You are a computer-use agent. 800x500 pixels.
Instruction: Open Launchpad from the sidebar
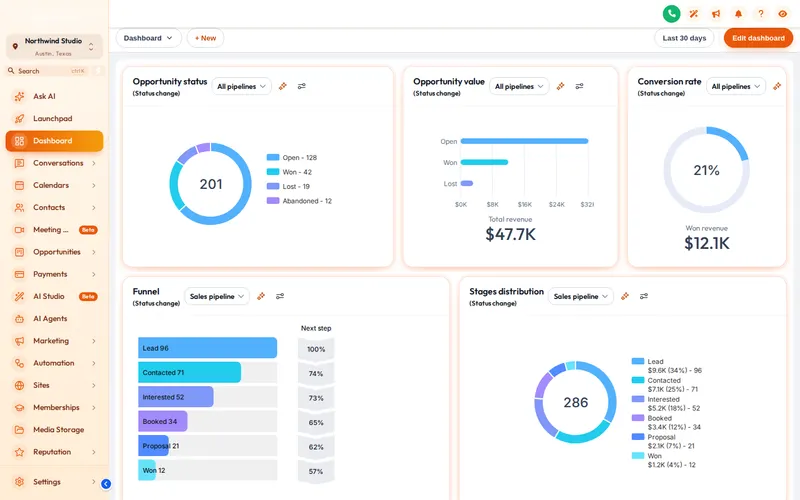tap(54, 118)
